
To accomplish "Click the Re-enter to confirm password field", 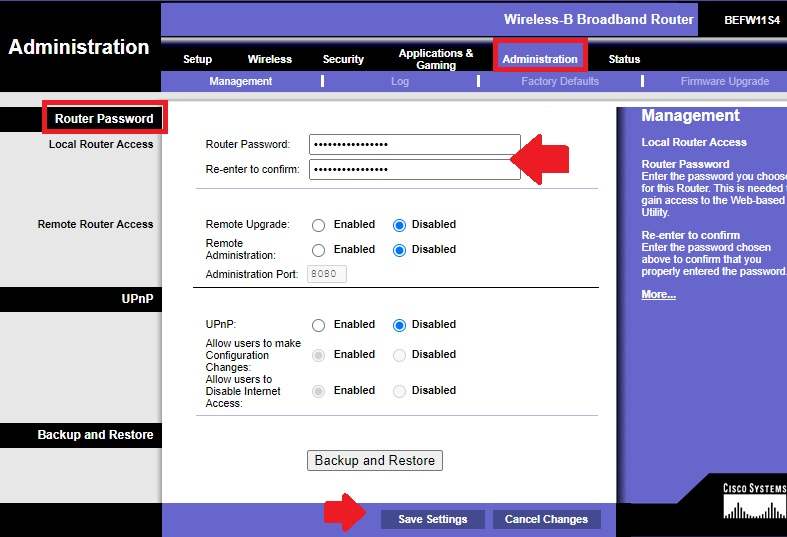I will [414, 169].
